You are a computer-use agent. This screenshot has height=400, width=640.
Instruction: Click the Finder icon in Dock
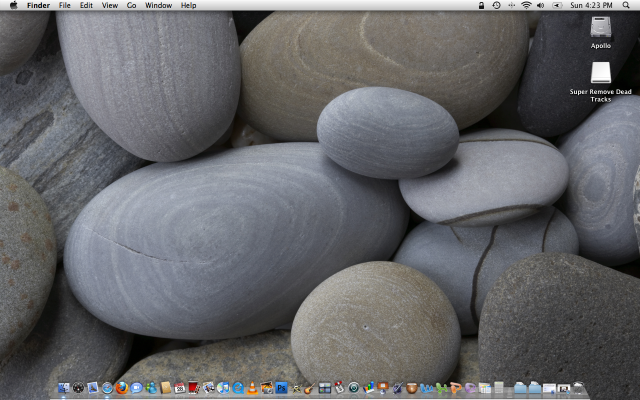coord(63,388)
